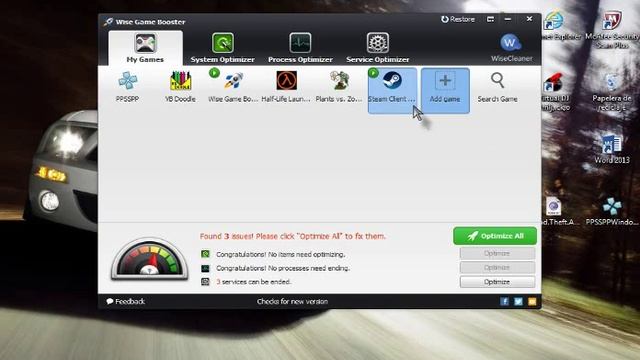640x360 pixels.
Task: Open the Facebook icon in footer
Action: point(504,302)
